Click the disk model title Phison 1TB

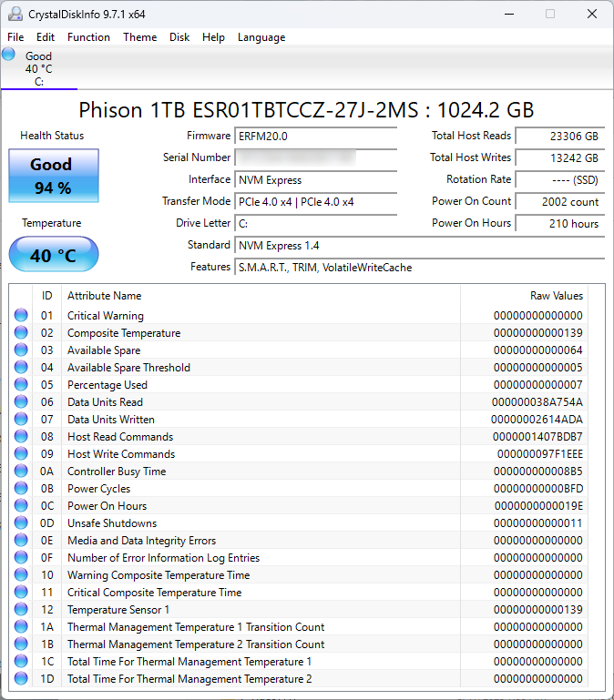tap(307, 110)
